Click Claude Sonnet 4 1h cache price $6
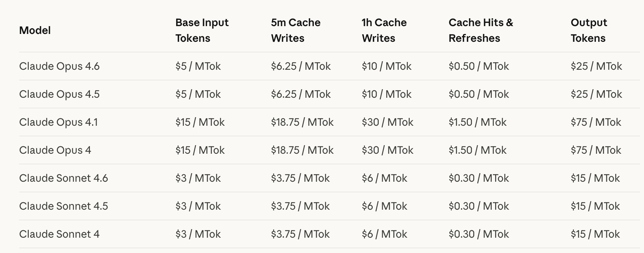 pos(384,234)
